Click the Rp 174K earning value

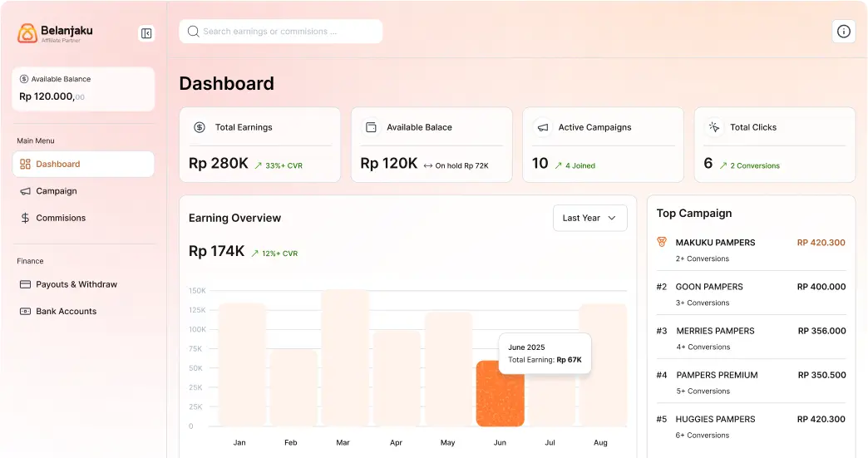point(216,251)
